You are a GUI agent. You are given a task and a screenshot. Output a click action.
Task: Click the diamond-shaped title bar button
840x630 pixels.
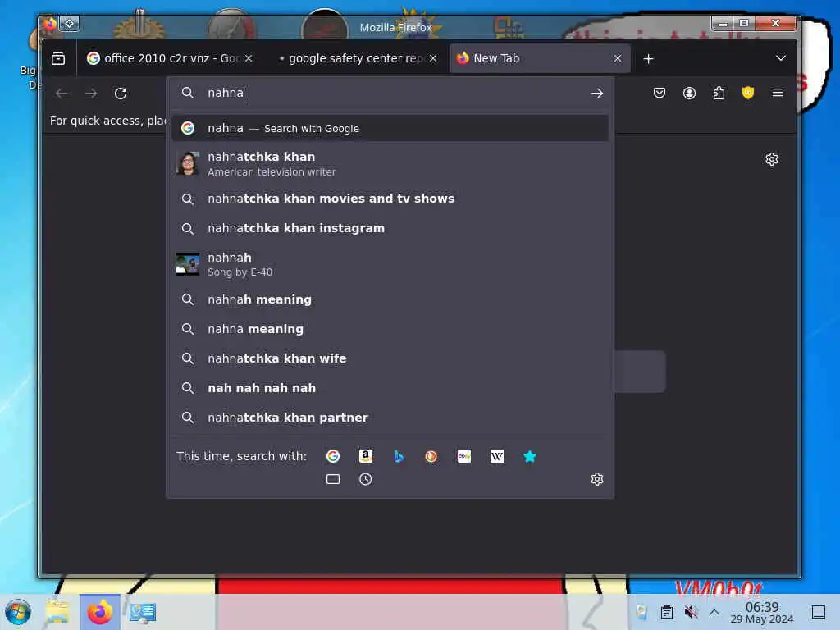pos(70,24)
